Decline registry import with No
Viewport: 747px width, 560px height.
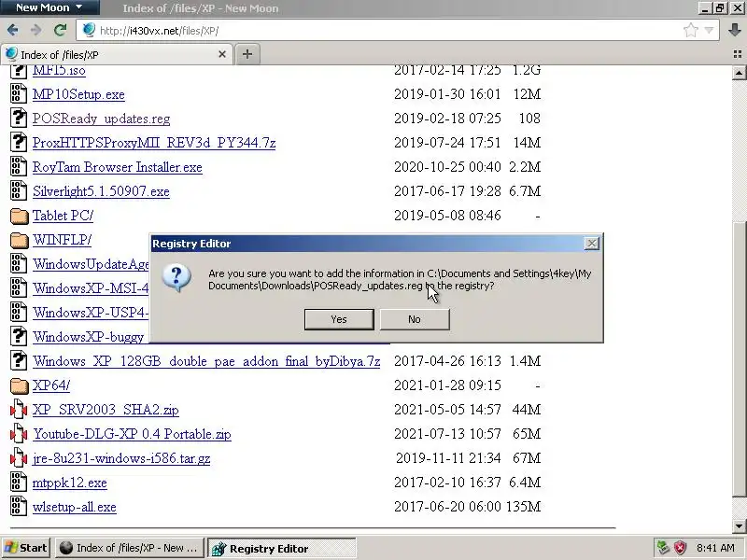415,319
